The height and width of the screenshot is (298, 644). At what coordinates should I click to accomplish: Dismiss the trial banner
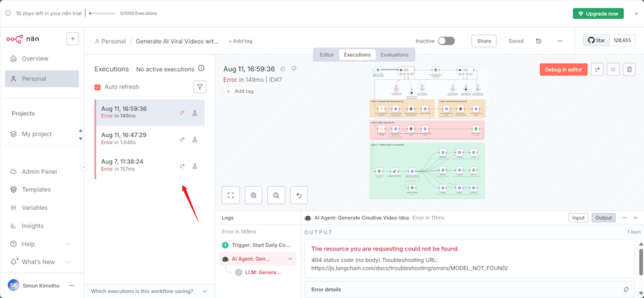pyautogui.click(x=636, y=14)
